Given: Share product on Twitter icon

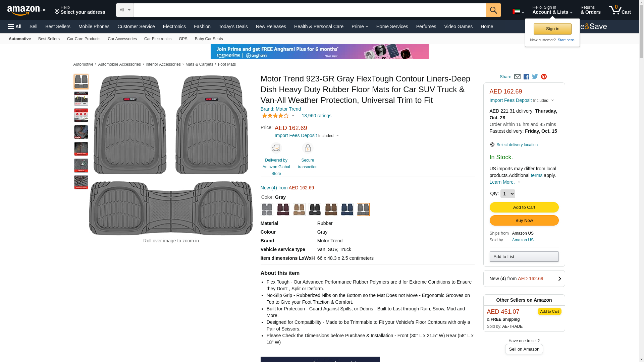Looking at the screenshot, I should 535,77.
